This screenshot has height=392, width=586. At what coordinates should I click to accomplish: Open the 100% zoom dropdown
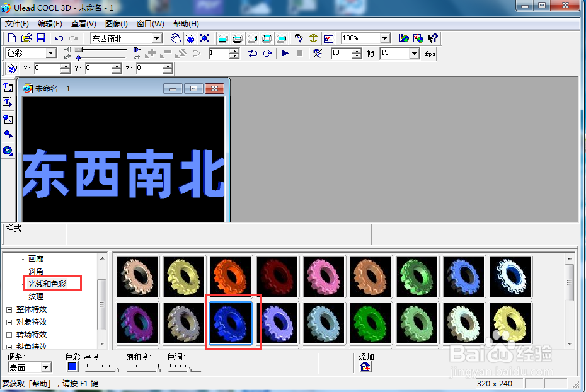tap(384, 38)
